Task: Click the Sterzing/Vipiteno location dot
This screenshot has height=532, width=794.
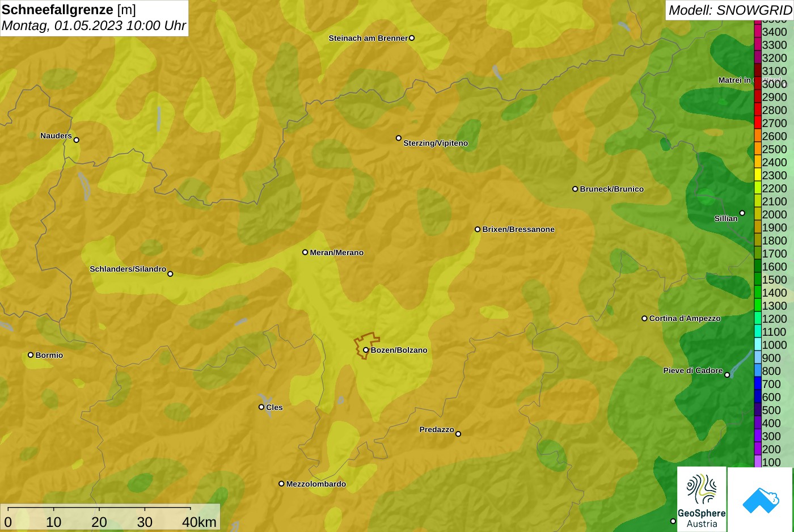Action: click(x=399, y=138)
